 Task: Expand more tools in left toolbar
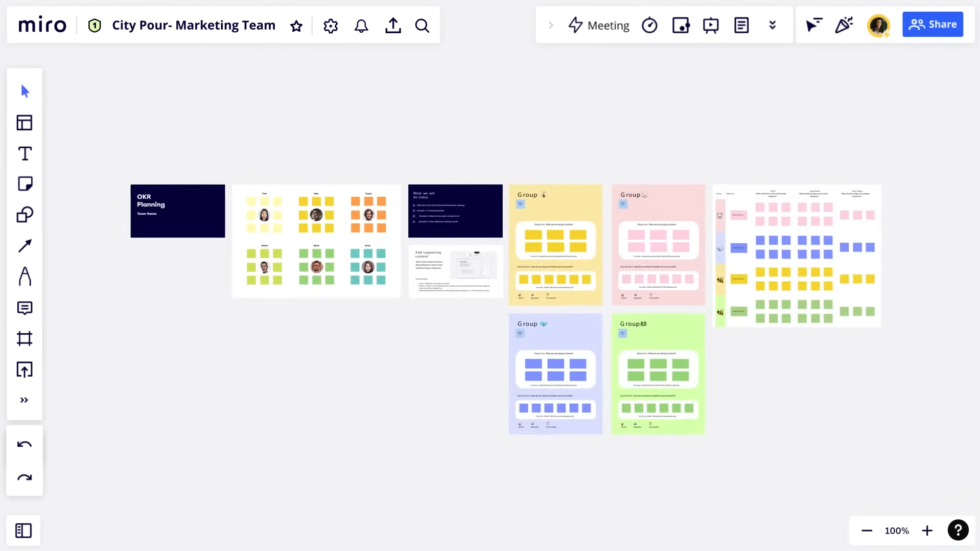[25, 400]
